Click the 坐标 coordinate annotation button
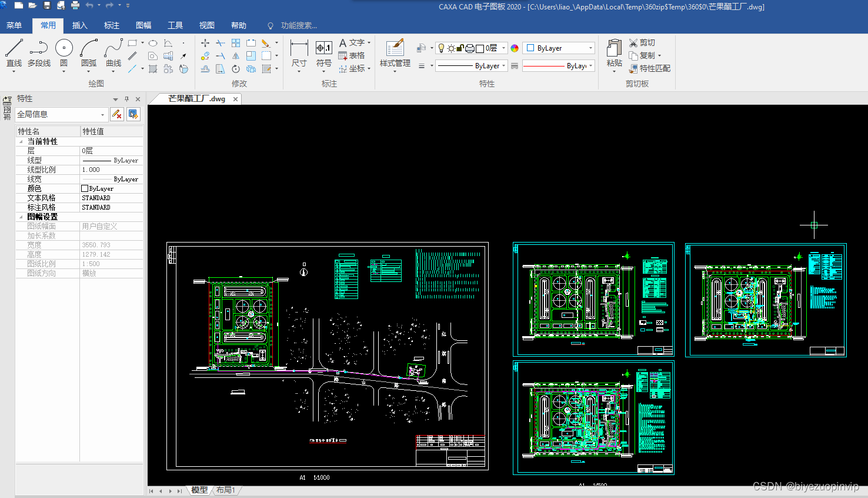 click(352, 69)
